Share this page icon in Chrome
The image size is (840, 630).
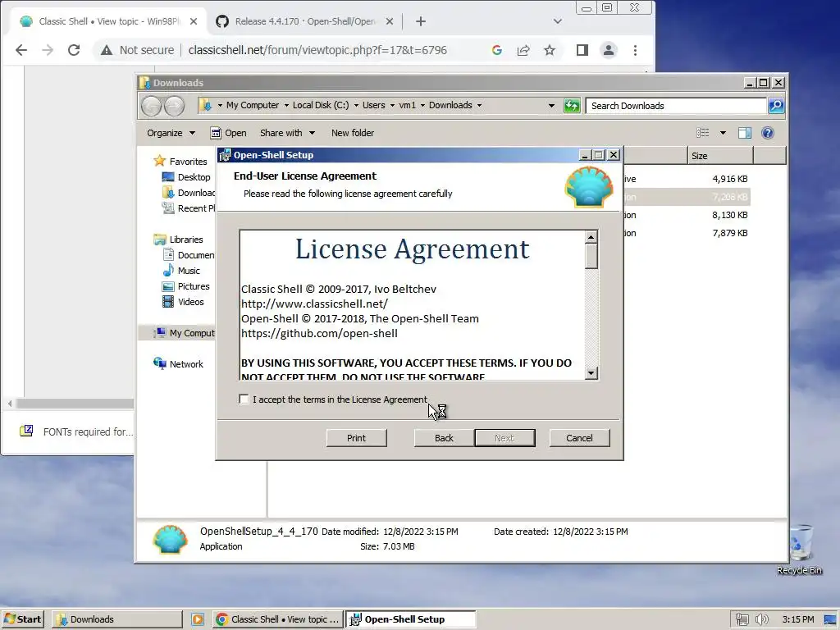523,50
